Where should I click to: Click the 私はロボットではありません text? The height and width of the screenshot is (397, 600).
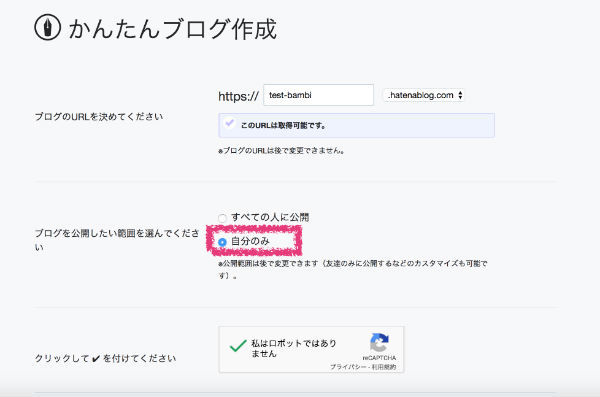point(294,348)
